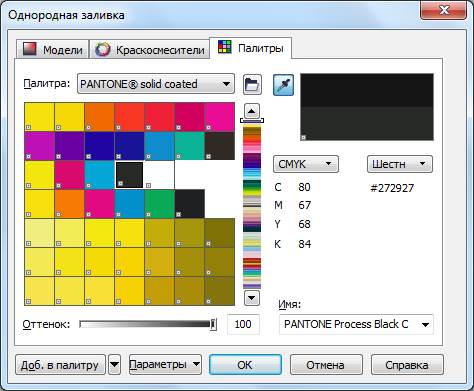Select green swatch in the fourth row
474x391 pixels.
click(159, 204)
